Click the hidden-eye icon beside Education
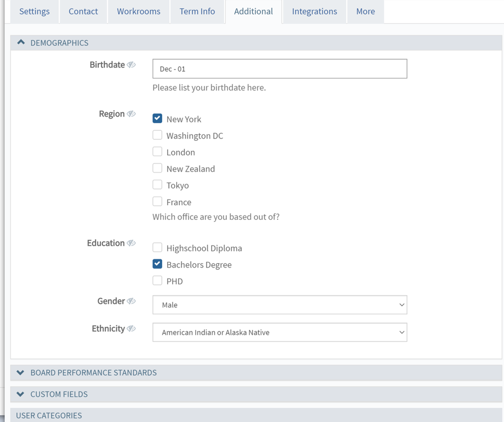Image resolution: width=504 pixels, height=422 pixels. tap(131, 243)
